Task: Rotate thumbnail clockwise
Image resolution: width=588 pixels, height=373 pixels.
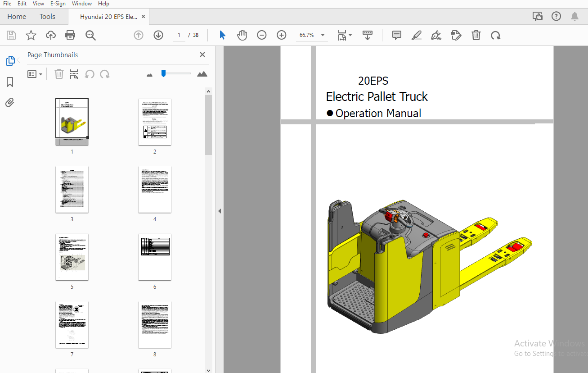Action: point(105,74)
